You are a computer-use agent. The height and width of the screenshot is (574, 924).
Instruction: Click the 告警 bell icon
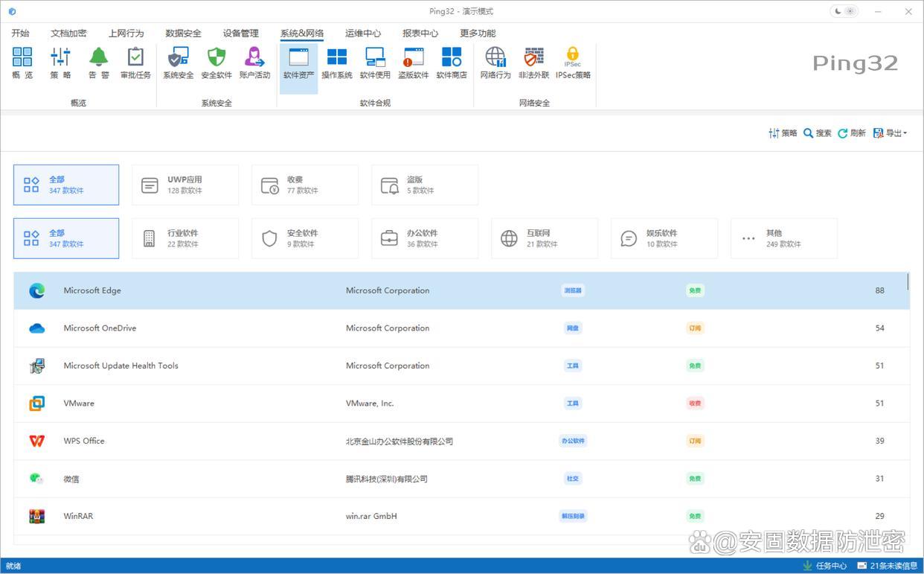tap(98, 63)
